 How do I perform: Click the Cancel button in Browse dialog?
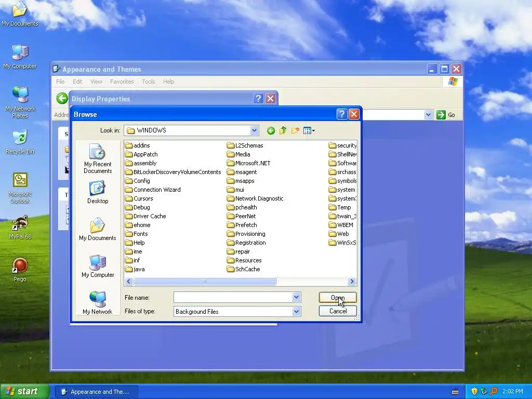tap(338, 311)
